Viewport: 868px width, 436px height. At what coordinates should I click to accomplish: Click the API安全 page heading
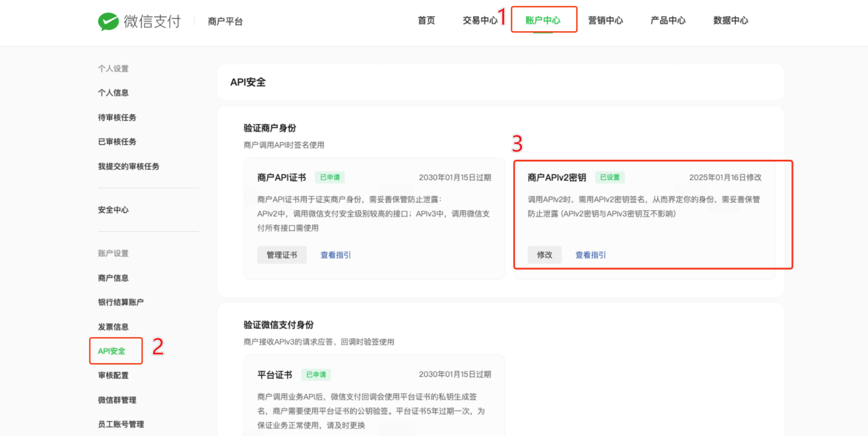coord(248,82)
